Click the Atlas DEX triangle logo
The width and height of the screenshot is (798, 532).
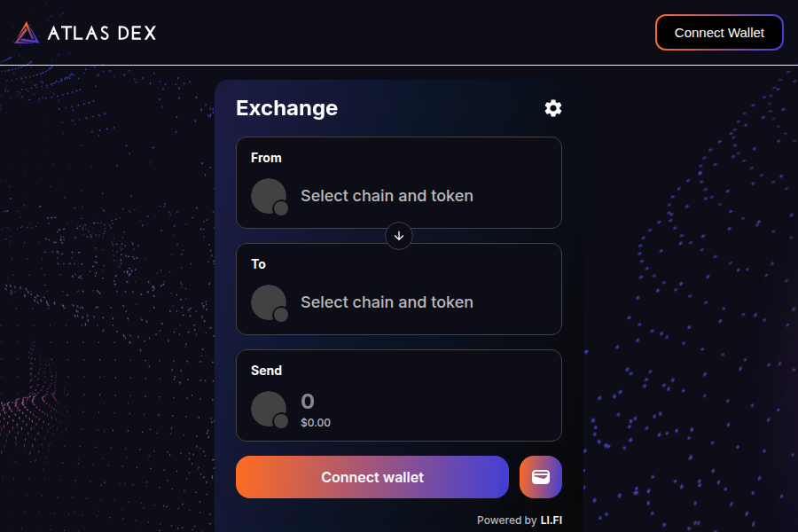(25, 33)
